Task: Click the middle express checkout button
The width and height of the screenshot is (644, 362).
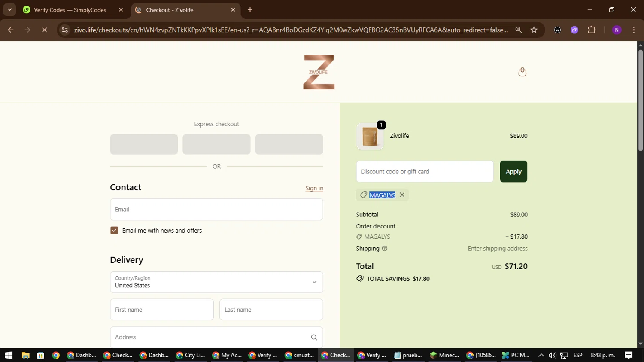Action: [x=216, y=144]
